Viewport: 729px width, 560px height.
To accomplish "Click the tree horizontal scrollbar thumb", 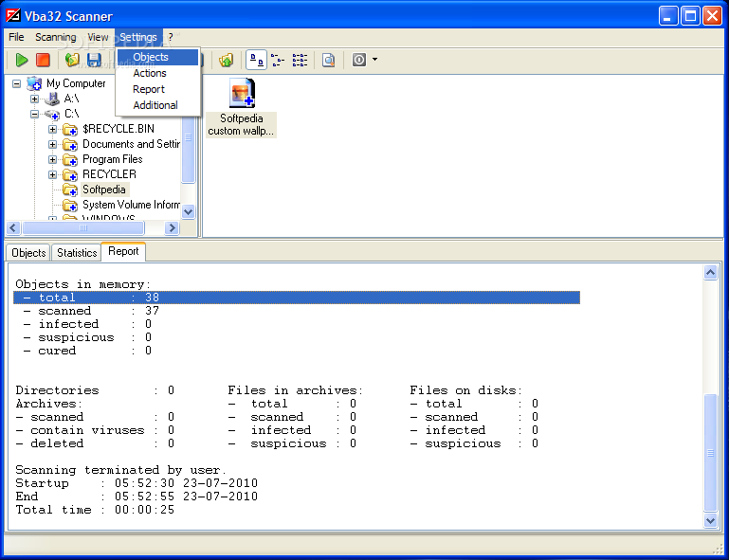I will (x=83, y=227).
